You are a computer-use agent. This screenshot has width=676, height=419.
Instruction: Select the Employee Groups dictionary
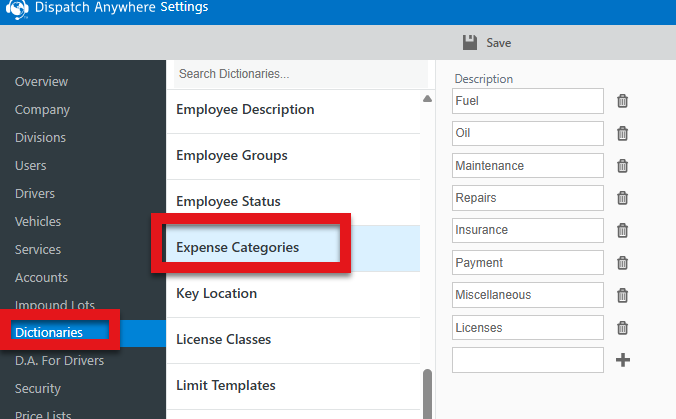click(293, 156)
